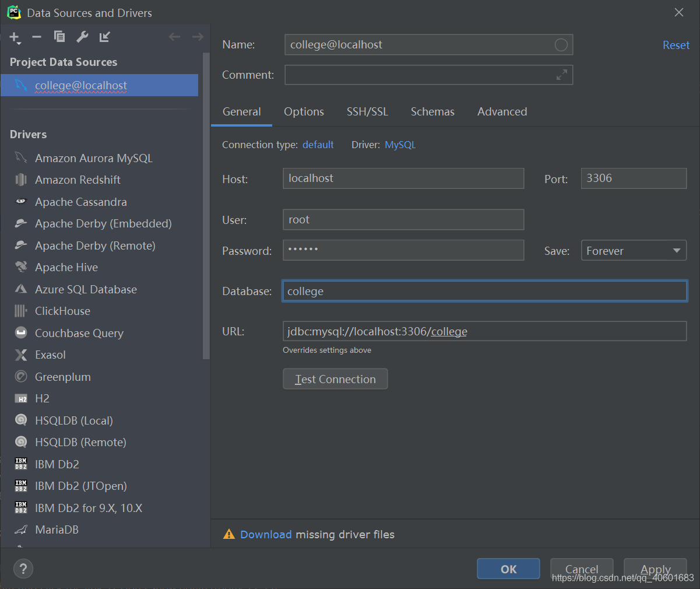Select college@localhost data source
The image size is (700, 589).
pos(99,85)
